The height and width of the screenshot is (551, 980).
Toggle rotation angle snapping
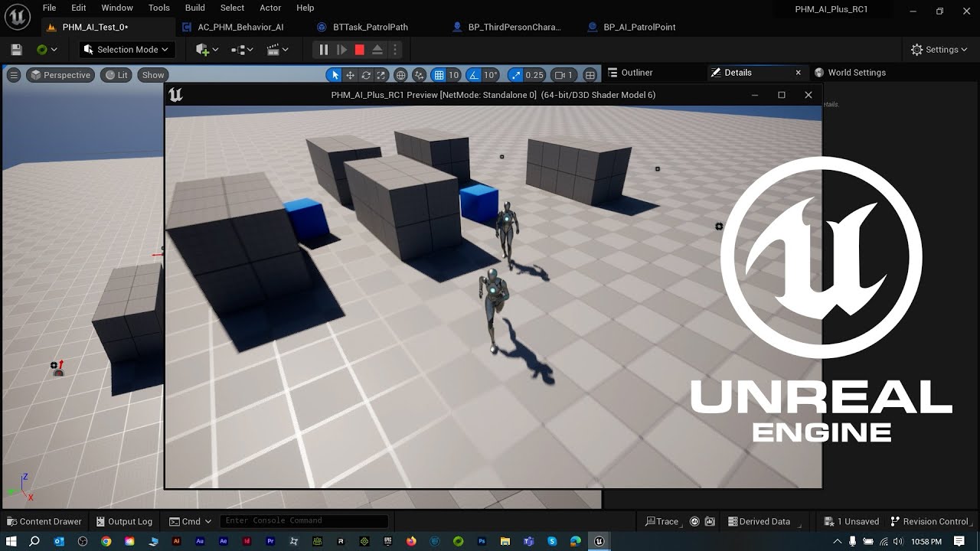[x=472, y=75]
